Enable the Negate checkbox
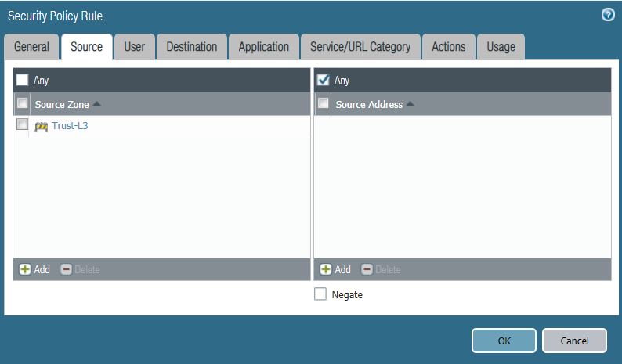 point(320,294)
